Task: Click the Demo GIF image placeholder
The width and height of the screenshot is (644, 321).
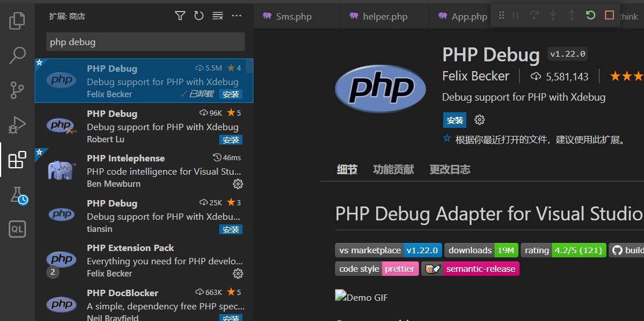Action: (362, 297)
